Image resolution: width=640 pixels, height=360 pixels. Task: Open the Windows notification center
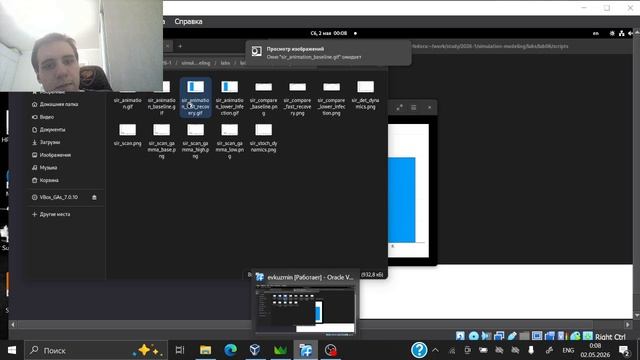coord(624,350)
